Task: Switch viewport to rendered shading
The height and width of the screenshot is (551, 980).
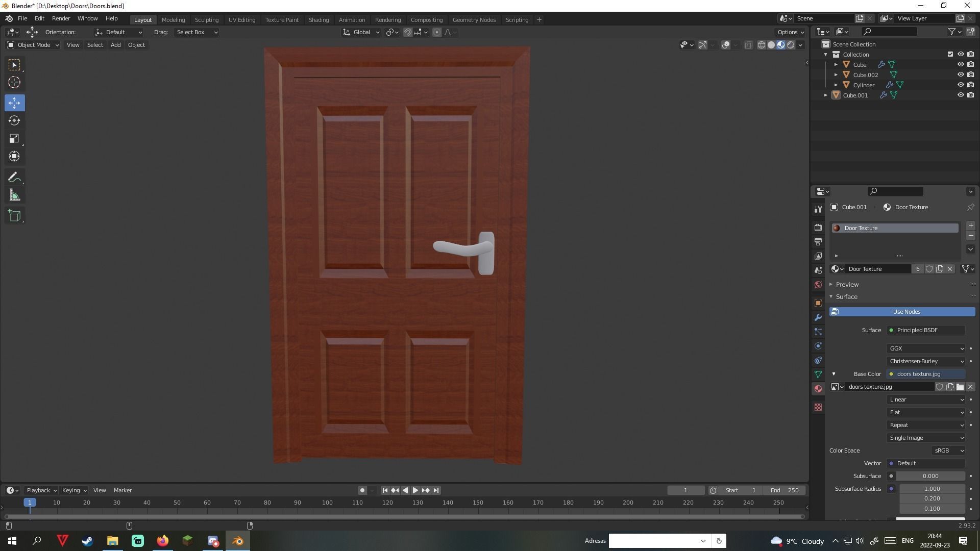Action: point(791,45)
